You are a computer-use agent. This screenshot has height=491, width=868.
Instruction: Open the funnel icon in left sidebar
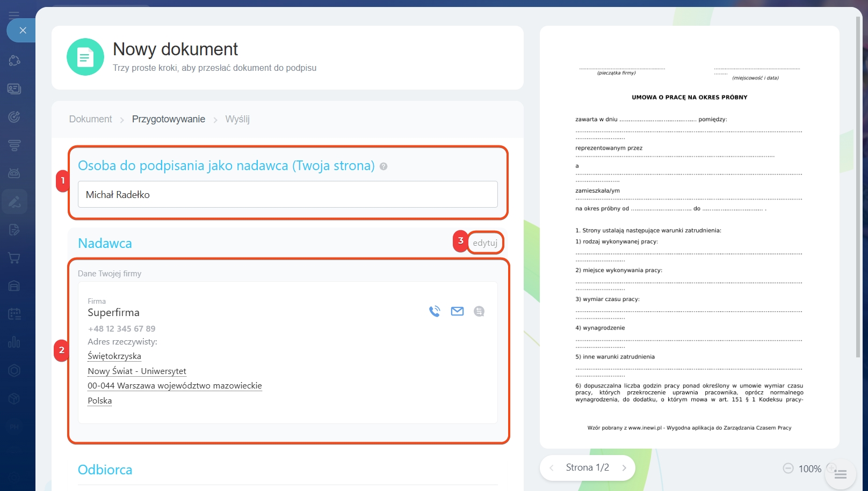15,145
